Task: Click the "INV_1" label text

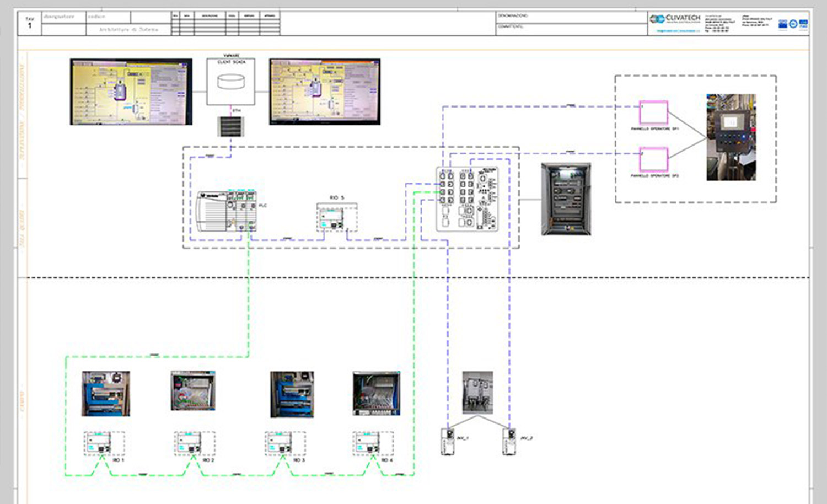Action: pos(463,438)
